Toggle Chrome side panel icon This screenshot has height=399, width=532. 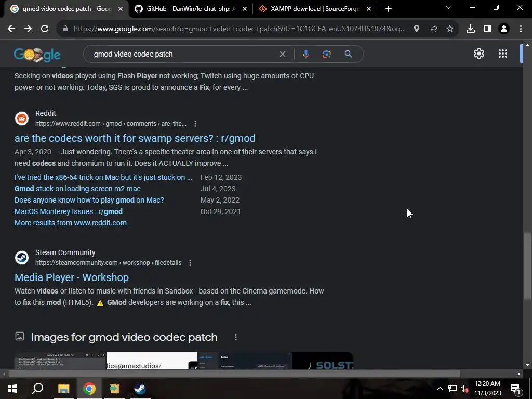[x=487, y=29]
